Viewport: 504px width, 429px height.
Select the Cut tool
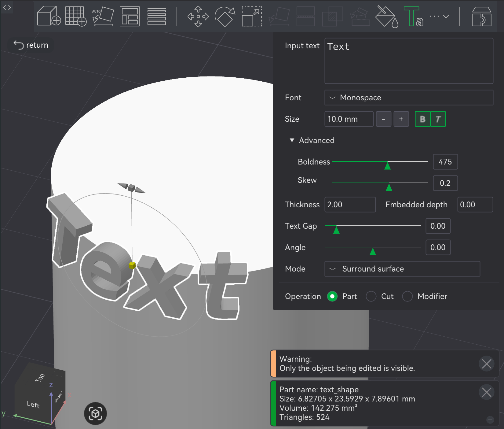[x=306, y=16]
